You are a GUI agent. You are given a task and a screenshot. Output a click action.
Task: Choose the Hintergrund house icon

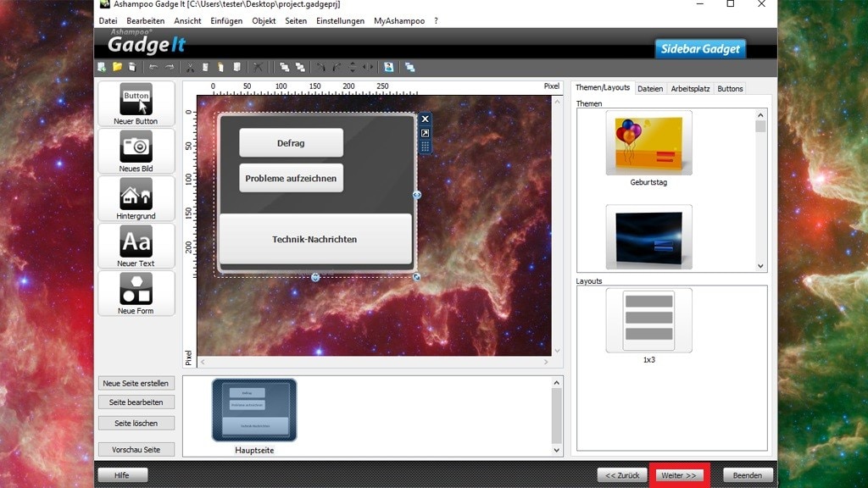click(x=136, y=198)
